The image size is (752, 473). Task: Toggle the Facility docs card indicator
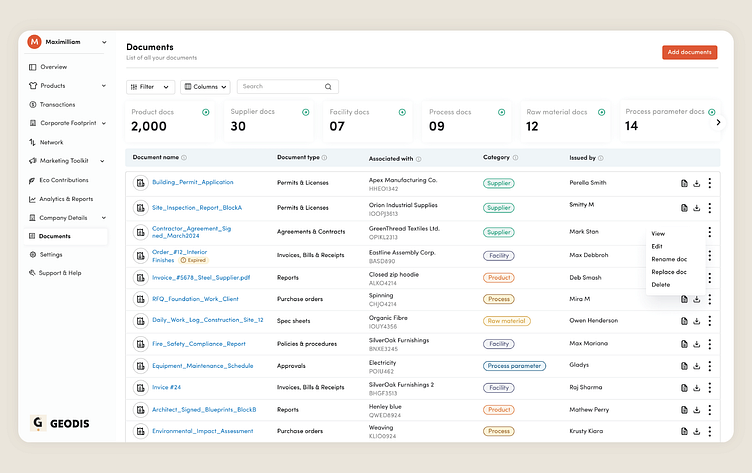coord(402,112)
